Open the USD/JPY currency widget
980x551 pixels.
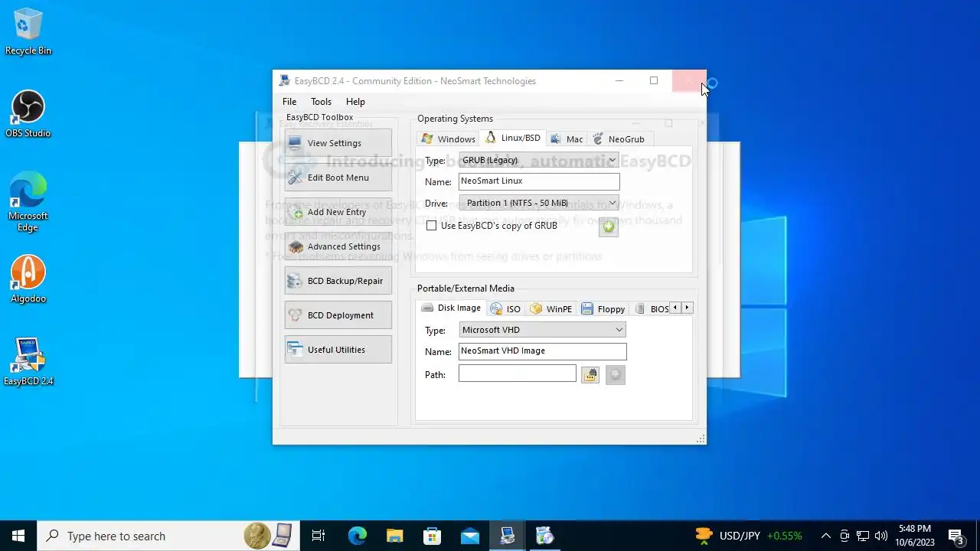[749, 536]
